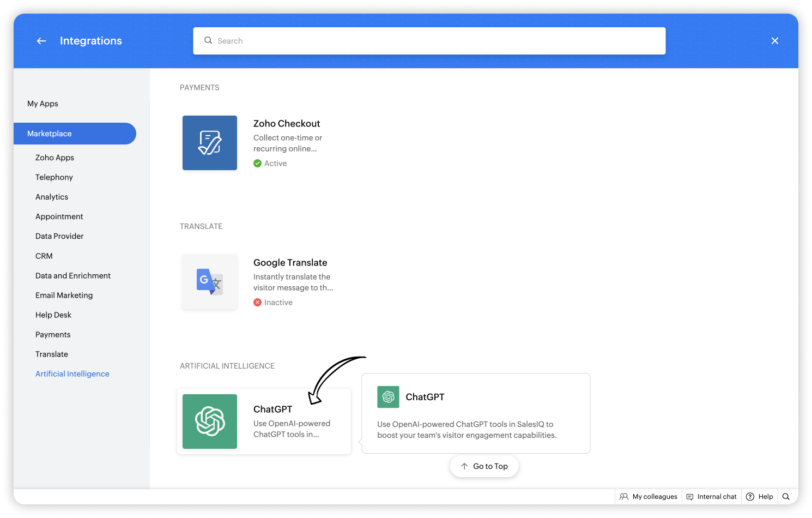
Task: Click the bottom bar search icon
Action: [786, 497]
